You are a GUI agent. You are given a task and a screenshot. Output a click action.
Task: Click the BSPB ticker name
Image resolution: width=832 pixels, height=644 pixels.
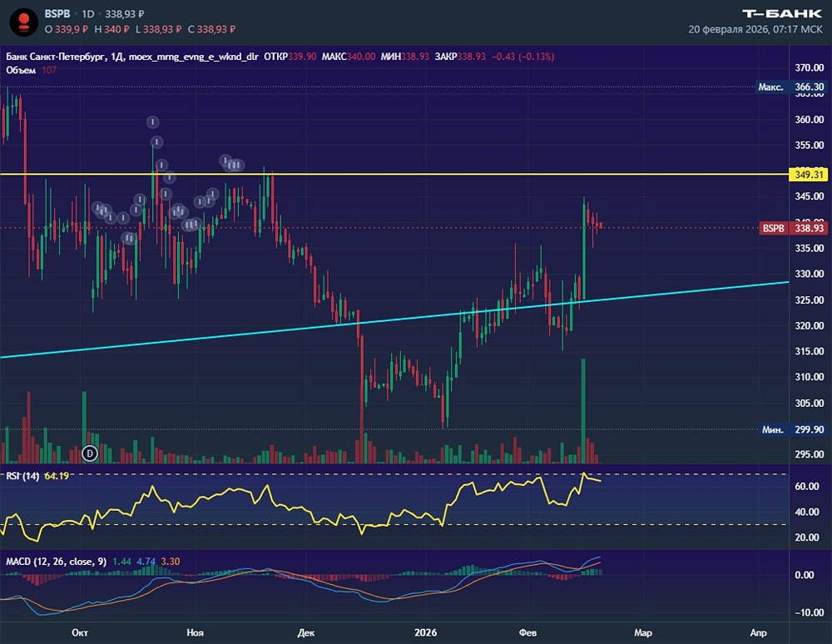(57, 14)
